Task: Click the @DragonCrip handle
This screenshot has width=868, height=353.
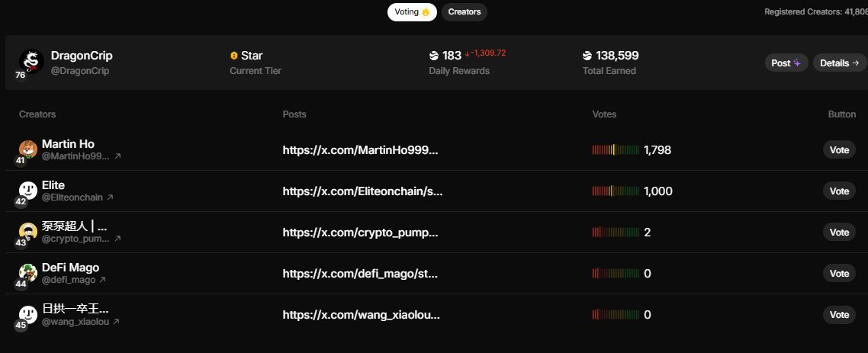Action: pos(80,71)
